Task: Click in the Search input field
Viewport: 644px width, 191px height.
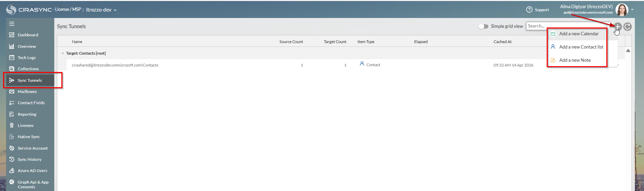Action: tap(568, 26)
